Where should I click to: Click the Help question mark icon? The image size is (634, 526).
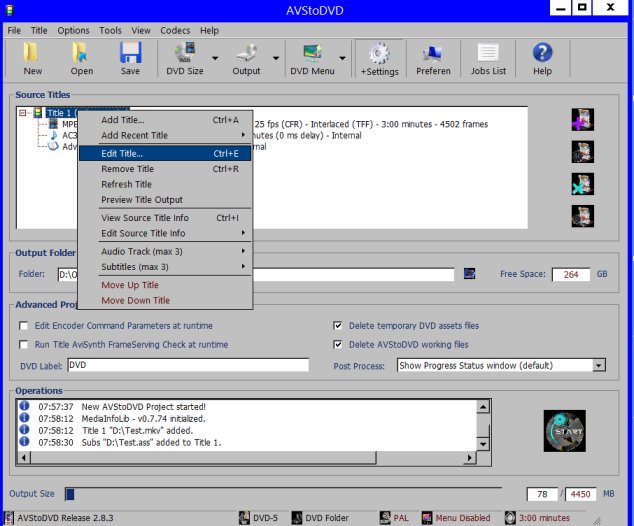(x=542, y=53)
